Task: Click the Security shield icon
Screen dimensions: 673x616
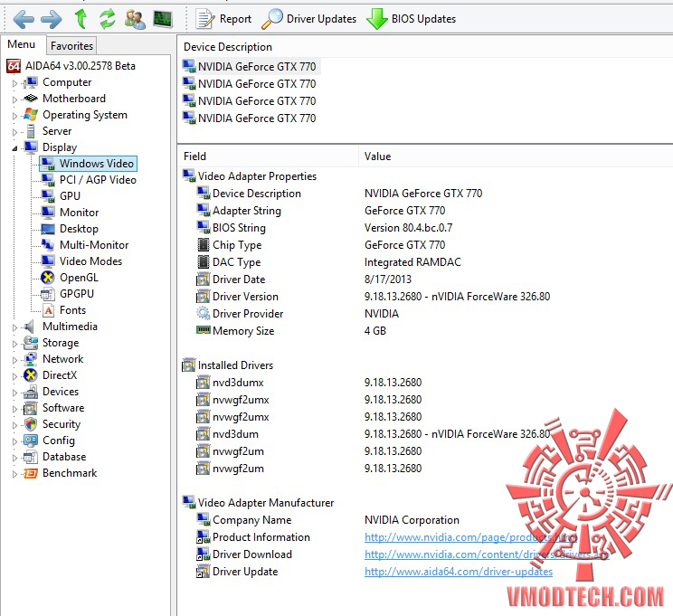Action: pos(31,424)
